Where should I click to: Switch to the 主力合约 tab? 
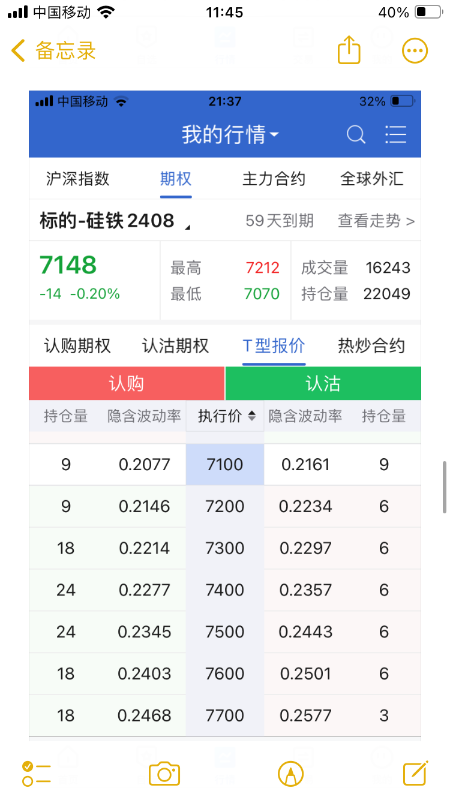[x=274, y=179]
